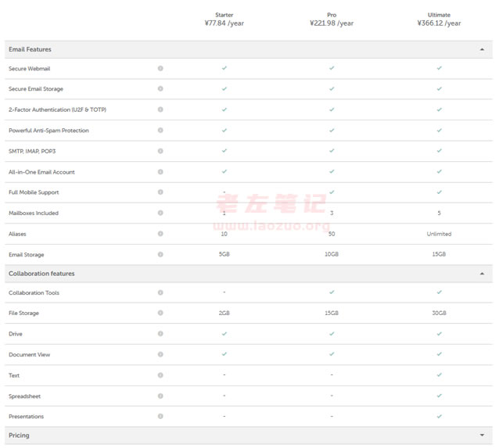Click info icon beside Mailboxes Included
499x448 pixels.
coord(160,213)
